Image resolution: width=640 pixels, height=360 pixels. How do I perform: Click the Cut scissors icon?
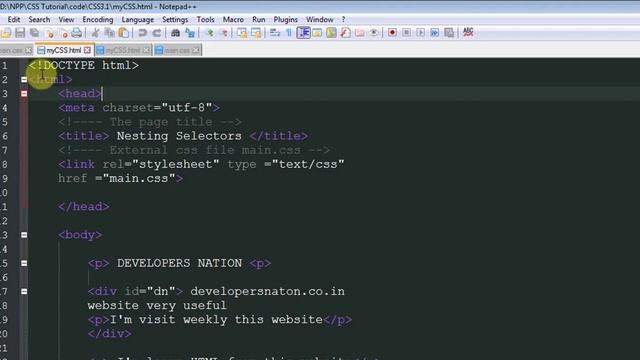click(96, 33)
